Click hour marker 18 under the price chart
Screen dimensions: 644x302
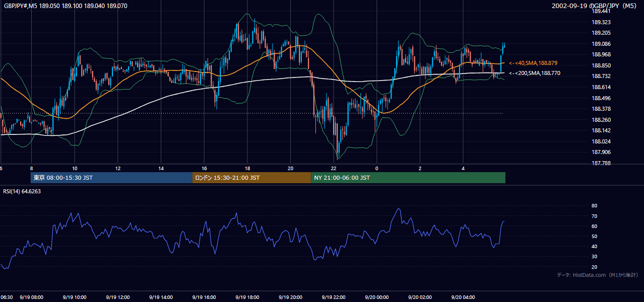[x=247, y=168]
